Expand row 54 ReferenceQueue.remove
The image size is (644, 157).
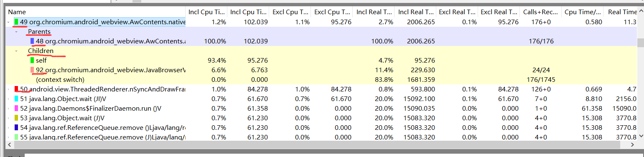9,128
